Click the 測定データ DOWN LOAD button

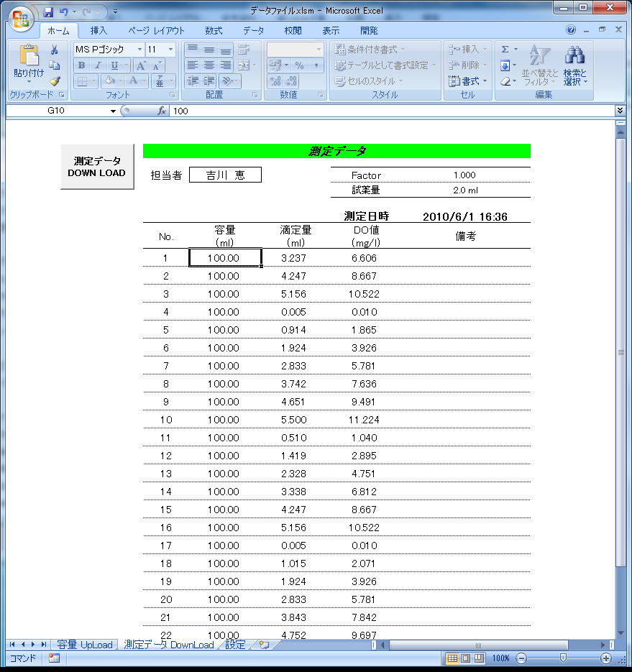(97, 167)
